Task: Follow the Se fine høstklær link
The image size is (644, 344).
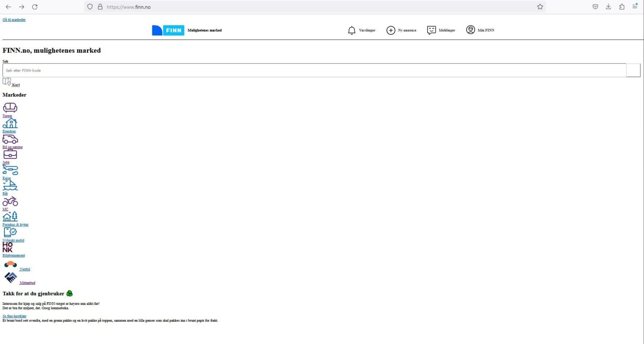Action: [15, 316]
